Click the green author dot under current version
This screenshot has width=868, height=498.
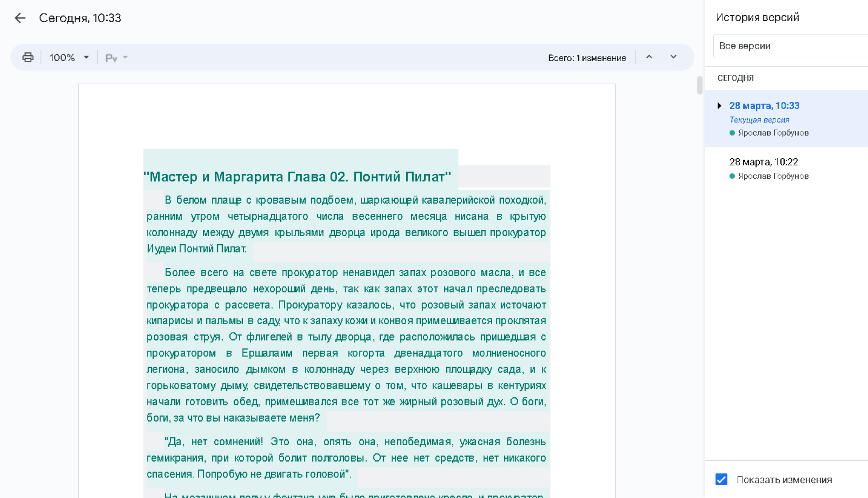coord(732,133)
